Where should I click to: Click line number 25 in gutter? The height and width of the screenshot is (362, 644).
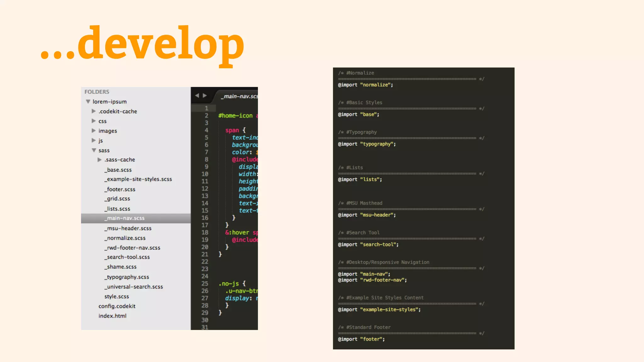pos(205,284)
